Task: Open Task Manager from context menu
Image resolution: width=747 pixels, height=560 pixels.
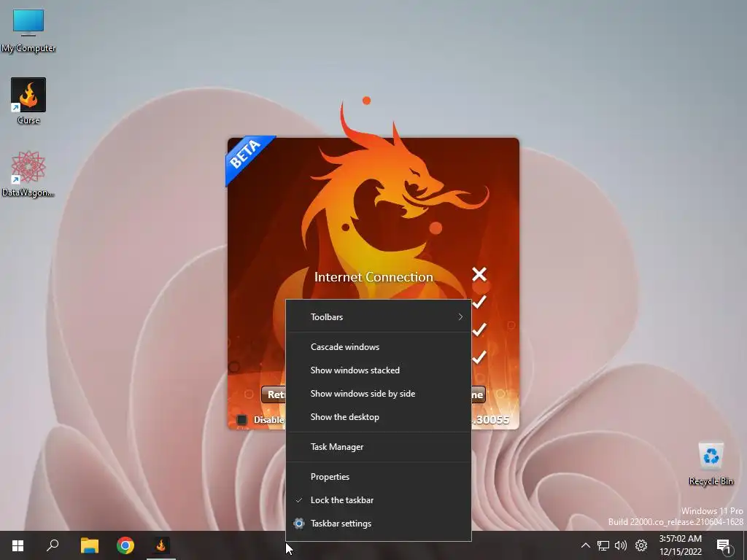Action: [379, 447]
